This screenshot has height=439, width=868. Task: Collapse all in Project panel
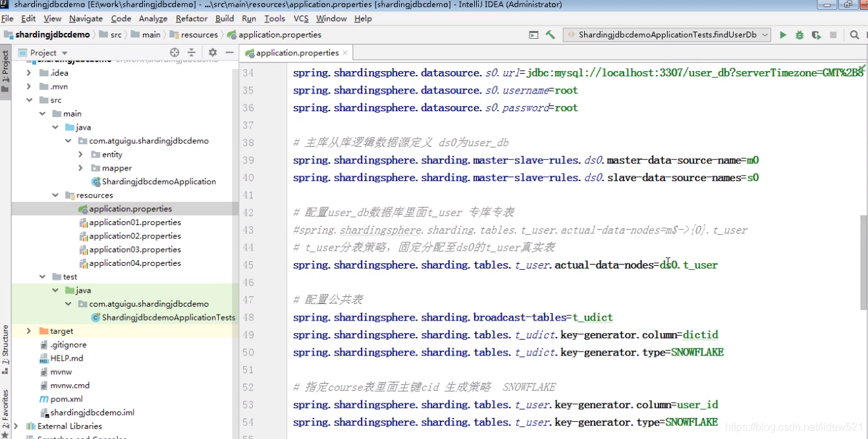[192, 53]
